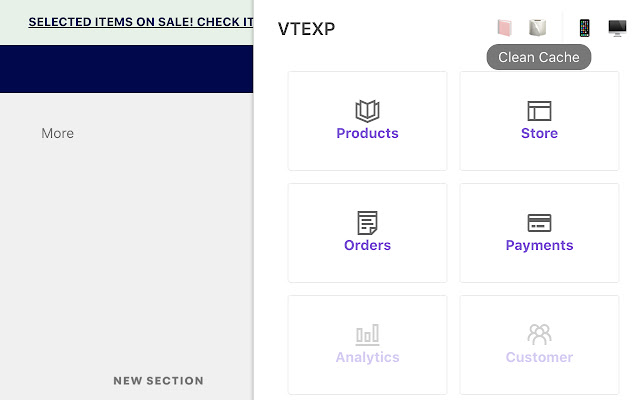Image resolution: width=640 pixels, height=400 pixels.
Task: Click the NEW SECTION heading
Action: pos(158,381)
